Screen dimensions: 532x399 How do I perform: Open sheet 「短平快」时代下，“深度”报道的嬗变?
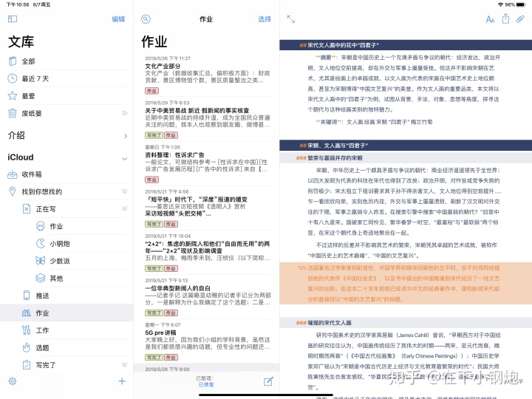pos(208,208)
